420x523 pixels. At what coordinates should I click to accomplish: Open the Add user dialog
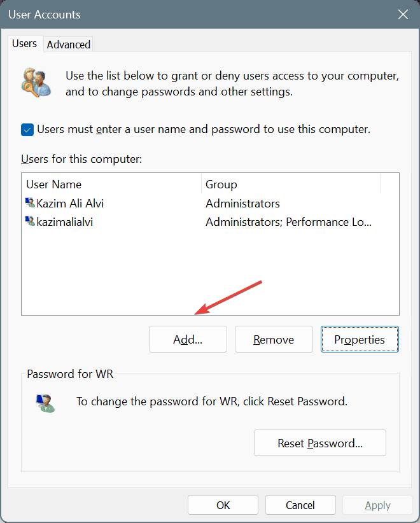point(188,339)
